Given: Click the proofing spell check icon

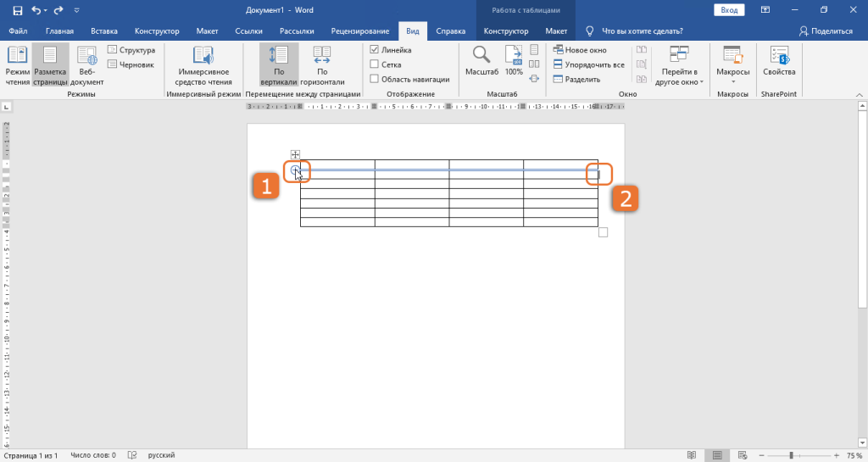Looking at the screenshot, I should (x=132, y=455).
